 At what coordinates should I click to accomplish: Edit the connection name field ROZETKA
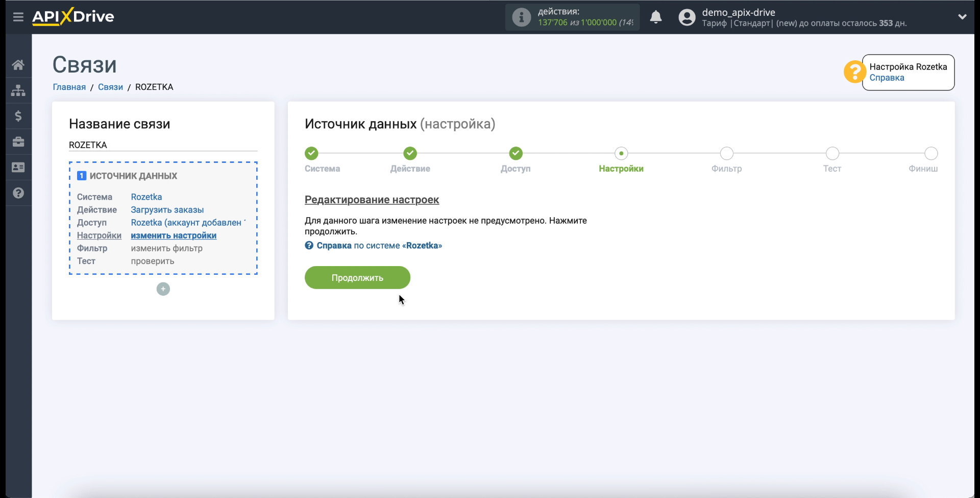click(x=163, y=145)
